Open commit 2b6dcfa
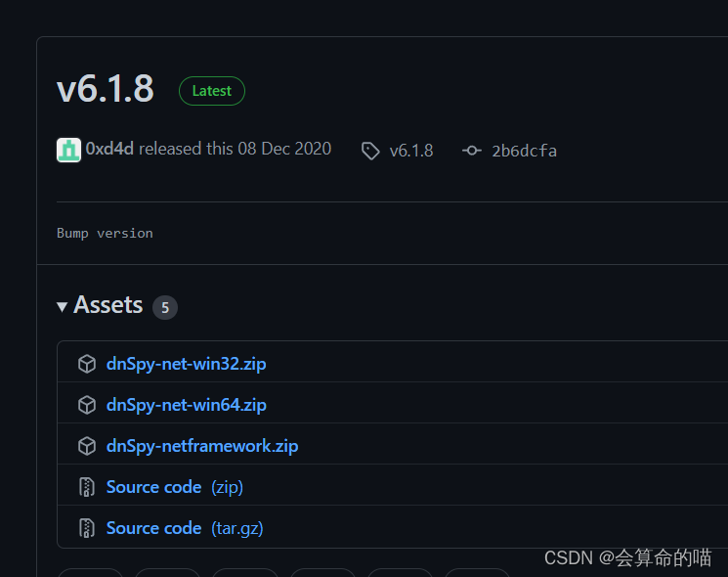The width and height of the screenshot is (728, 577). (524, 151)
